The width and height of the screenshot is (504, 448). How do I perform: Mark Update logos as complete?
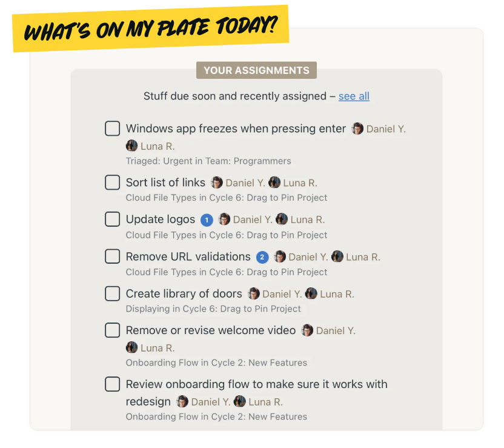coord(113,219)
